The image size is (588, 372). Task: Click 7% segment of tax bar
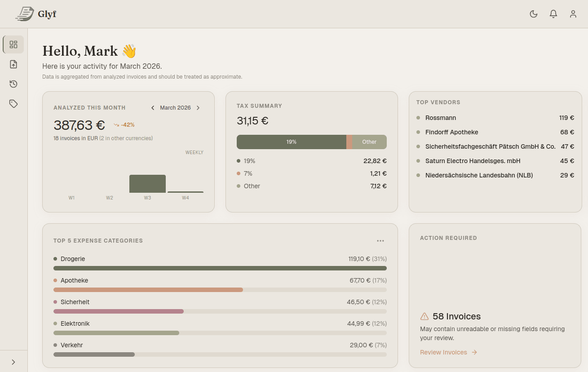coord(349,142)
